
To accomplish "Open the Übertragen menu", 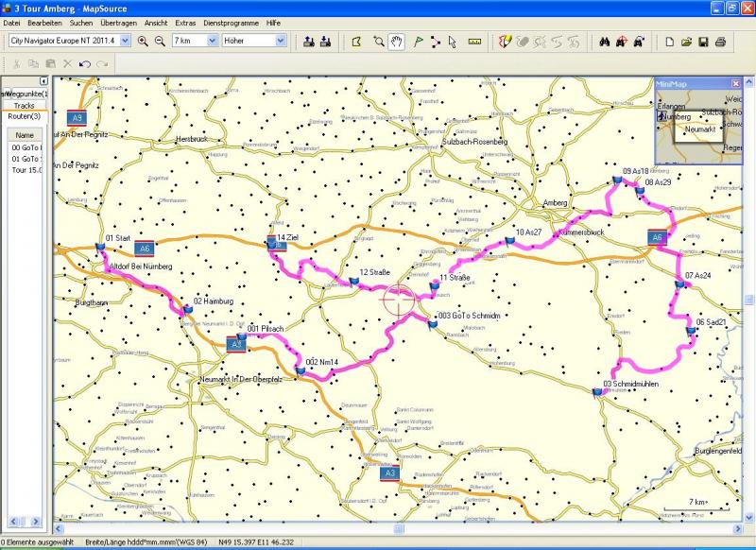I will click(119, 23).
